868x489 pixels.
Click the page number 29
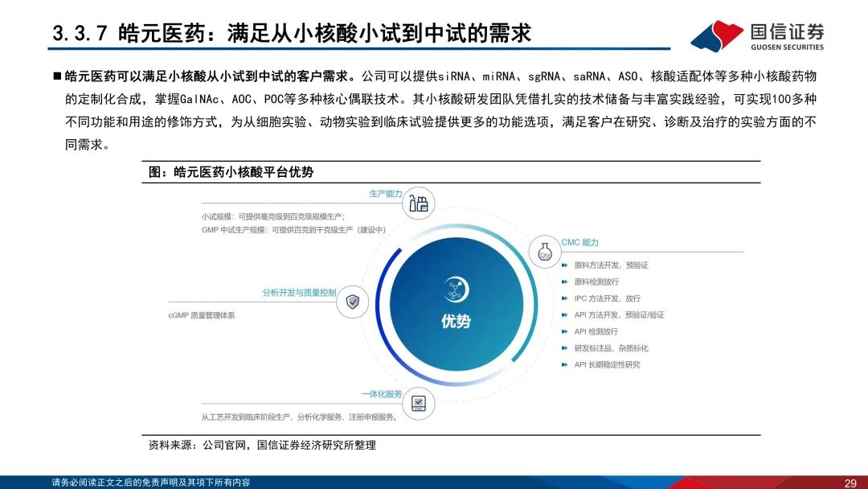coord(850,483)
